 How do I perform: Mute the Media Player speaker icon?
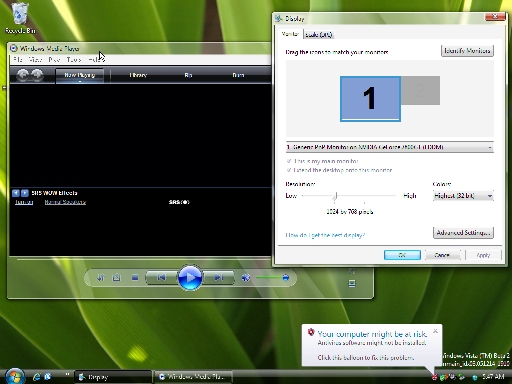coord(246,277)
